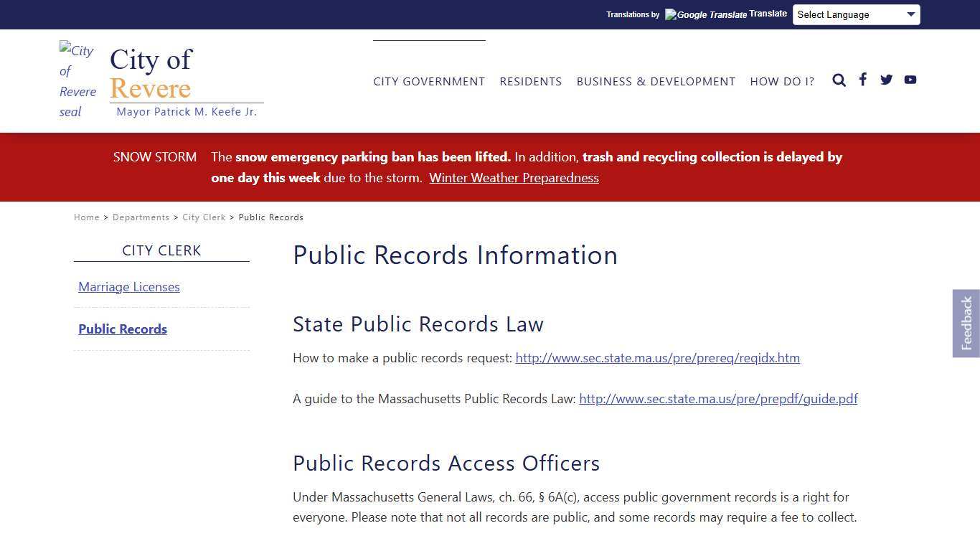The height and width of the screenshot is (551, 980).
Task: Open the public records request URL link
Action: click(x=657, y=358)
